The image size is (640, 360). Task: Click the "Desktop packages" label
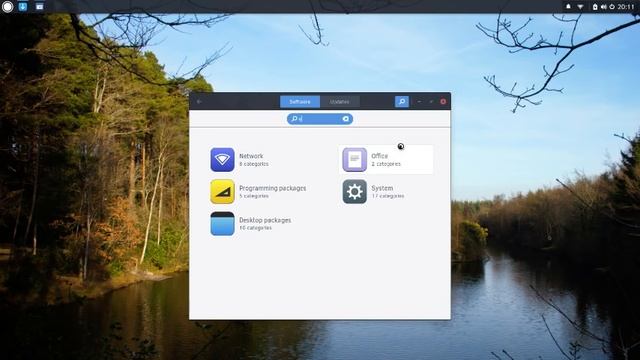tap(265, 220)
